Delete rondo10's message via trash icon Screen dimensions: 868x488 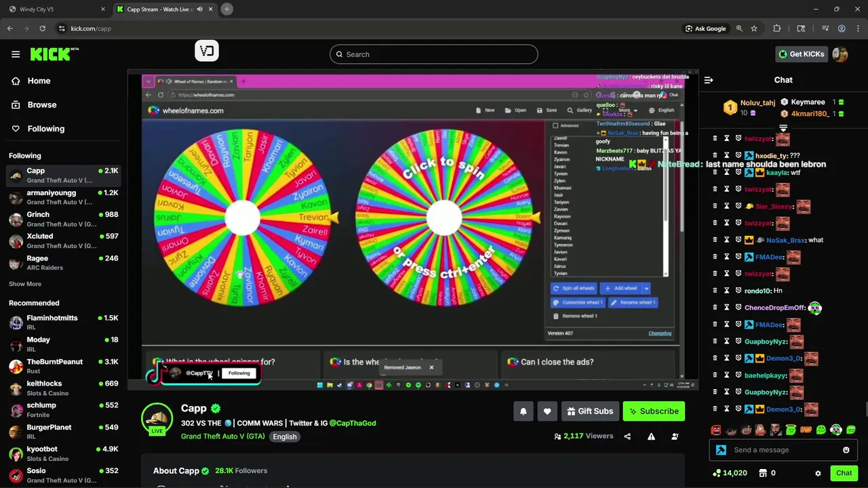click(715, 291)
